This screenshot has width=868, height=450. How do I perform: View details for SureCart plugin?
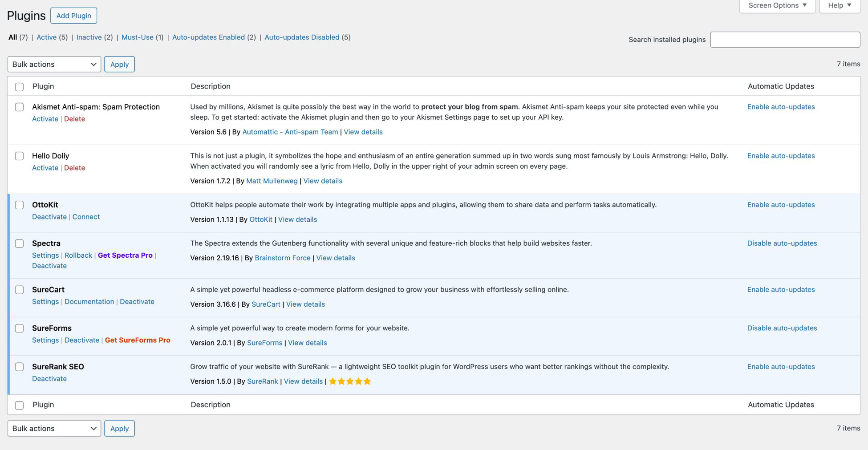coord(305,304)
